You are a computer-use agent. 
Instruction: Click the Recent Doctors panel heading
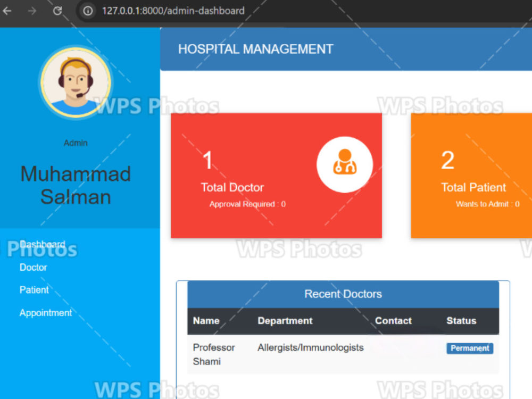pos(343,294)
